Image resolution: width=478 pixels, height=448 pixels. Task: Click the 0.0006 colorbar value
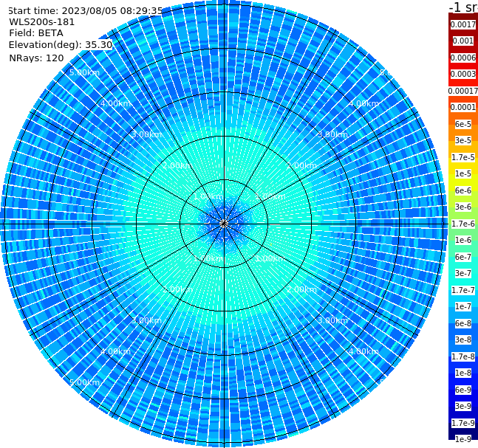pos(463,58)
